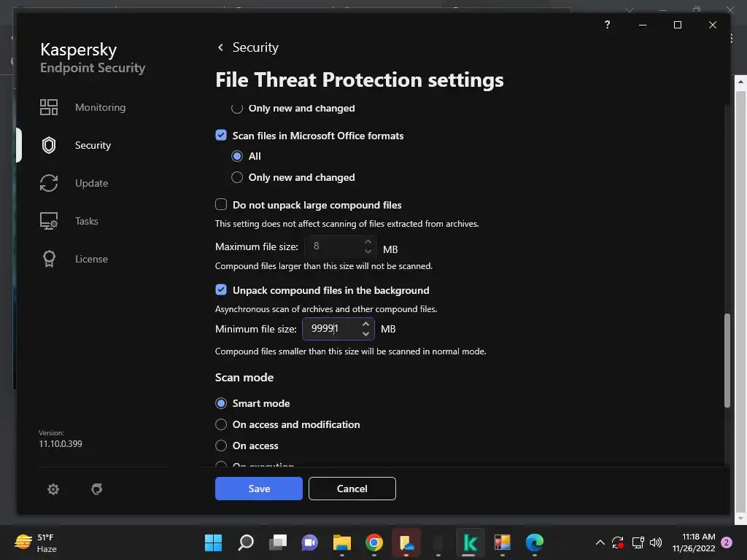Click the Minimum file size input field

click(338, 329)
